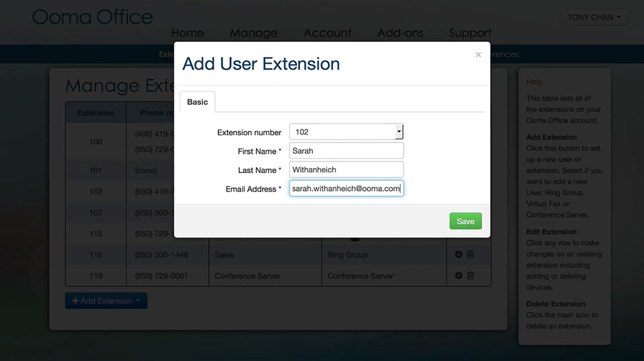Open the Manage menu item
This screenshot has height=361, width=644.
click(254, 33)
